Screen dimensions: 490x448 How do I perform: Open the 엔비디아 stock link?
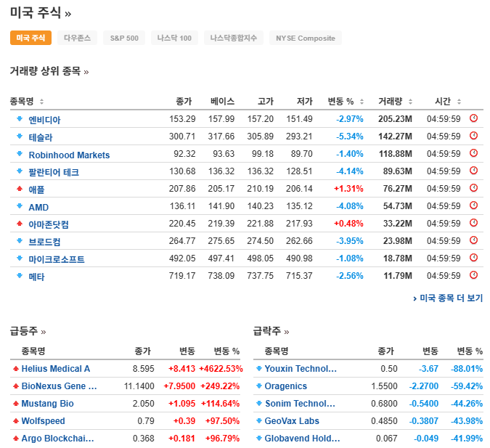pyautogui.click(x=44, y=120)
